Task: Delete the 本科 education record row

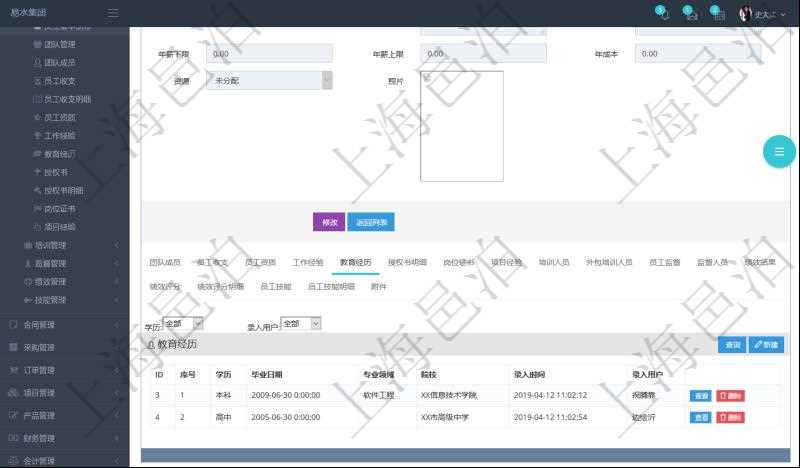Action: pyautogui.click(x=731, y=396)
